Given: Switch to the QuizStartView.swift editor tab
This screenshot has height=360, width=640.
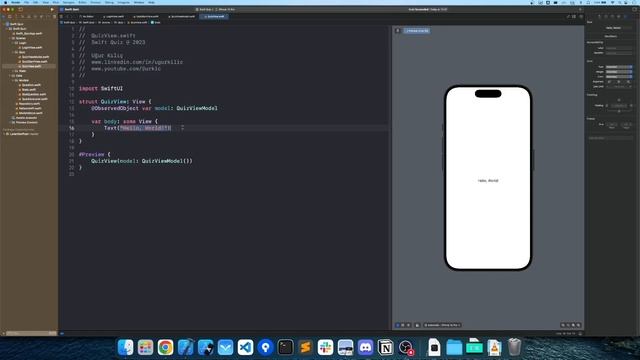Looking at the screenshot, I should pos(146,16).
